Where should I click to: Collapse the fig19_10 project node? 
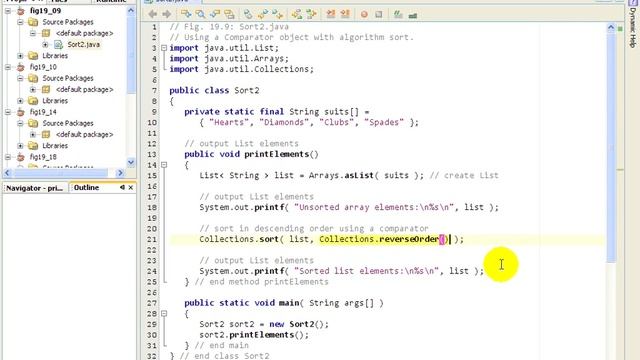[x=8, y=67]
